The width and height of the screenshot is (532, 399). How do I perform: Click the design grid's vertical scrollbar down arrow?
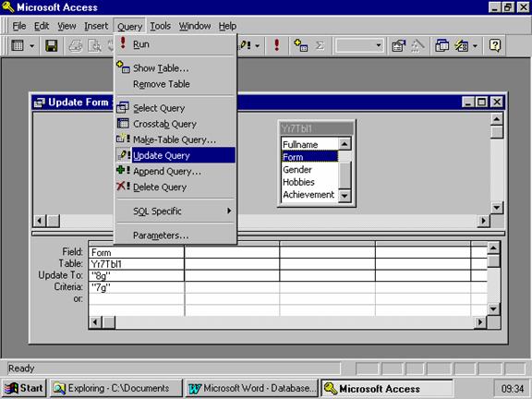[x=493, y=309]
